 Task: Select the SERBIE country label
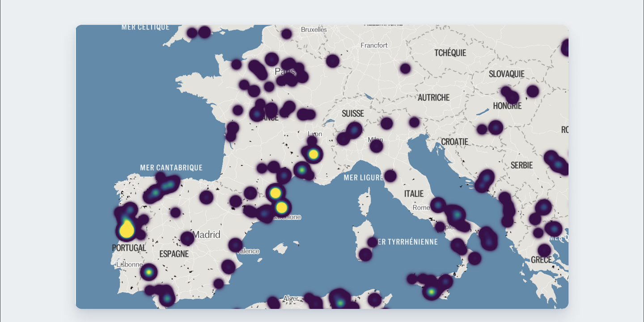click(x=522, y=165)
